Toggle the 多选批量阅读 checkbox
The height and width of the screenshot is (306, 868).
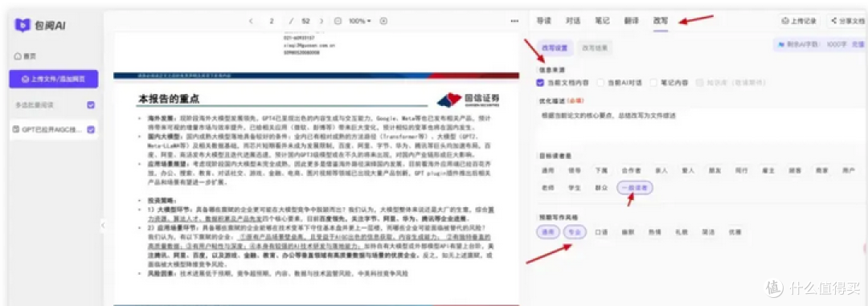(91, 105)
